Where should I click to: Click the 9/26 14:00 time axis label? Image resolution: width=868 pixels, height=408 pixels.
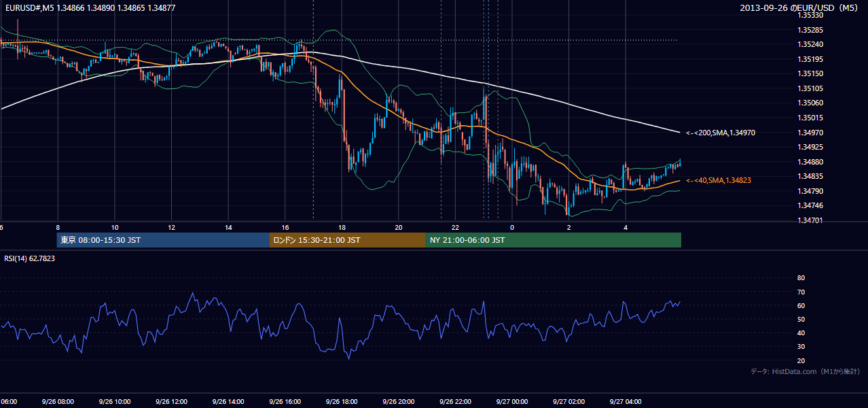click(x=228, y=401)
